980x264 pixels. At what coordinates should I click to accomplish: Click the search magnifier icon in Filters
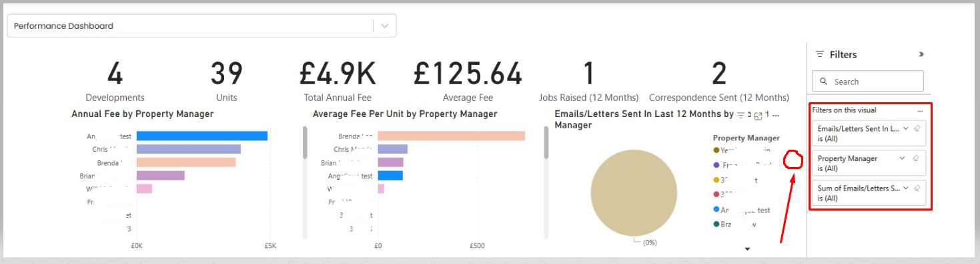[824, 82]
